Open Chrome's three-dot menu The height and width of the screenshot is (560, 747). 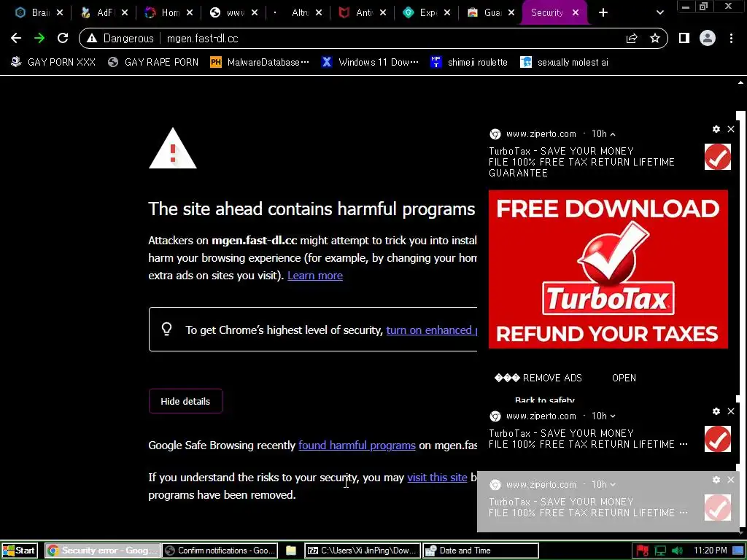point(731,38)
